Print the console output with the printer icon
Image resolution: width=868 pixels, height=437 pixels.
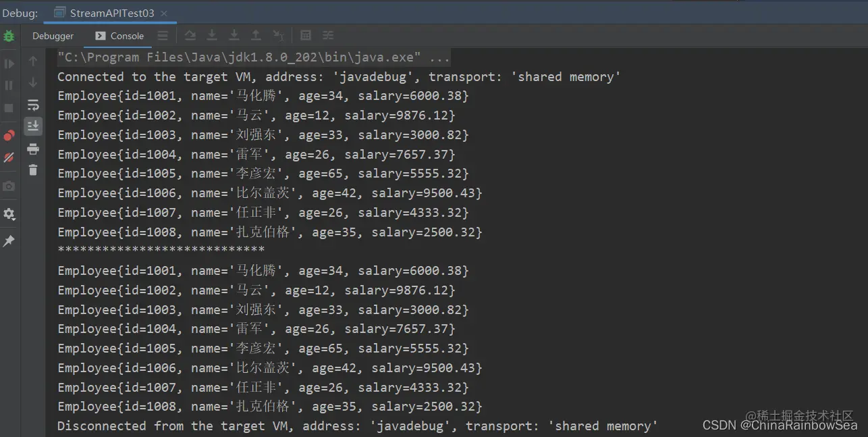33,149
